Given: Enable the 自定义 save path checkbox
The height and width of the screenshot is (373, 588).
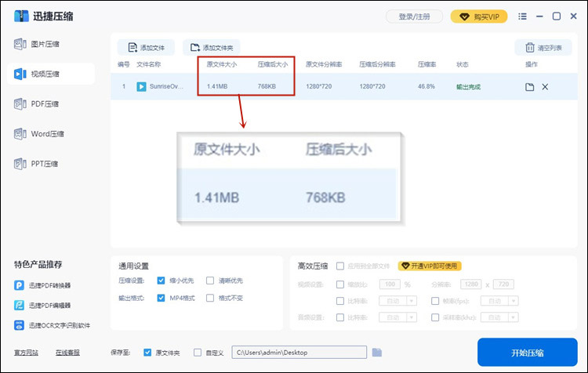Looking at the screenshot, I should pos(198,353).
